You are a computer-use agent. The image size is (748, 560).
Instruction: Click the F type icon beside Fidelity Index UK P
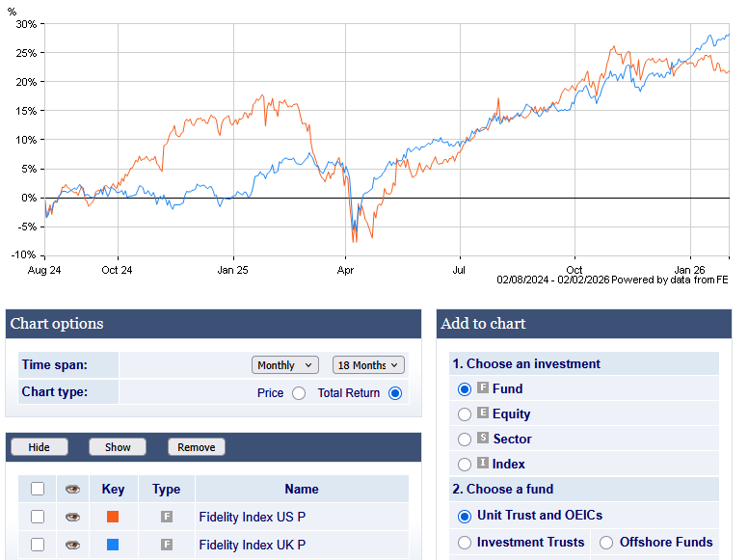(167, 545)
